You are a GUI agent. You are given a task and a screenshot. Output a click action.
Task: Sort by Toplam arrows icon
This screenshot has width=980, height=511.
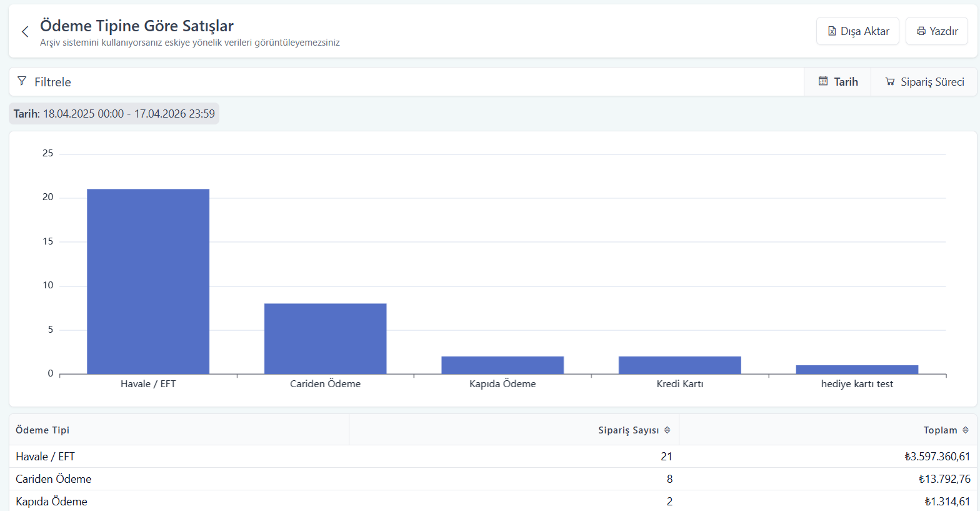click(x=966, y=430)
